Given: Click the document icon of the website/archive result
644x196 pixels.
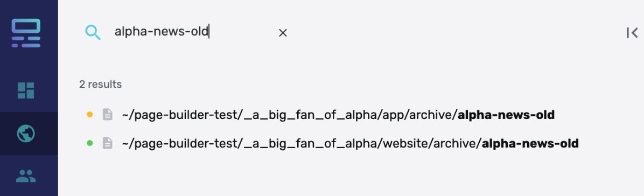Looking at the screenshot, I should click(x=107, y=143).
